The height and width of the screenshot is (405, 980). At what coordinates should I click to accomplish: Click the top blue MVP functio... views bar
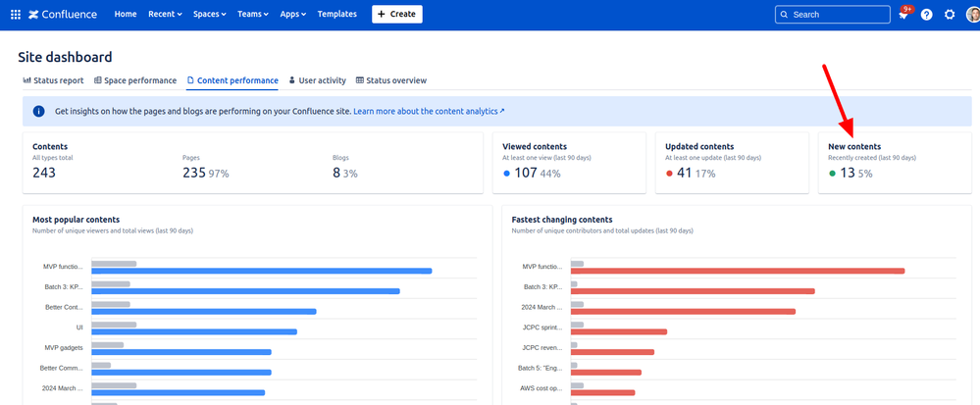[261, 271]
